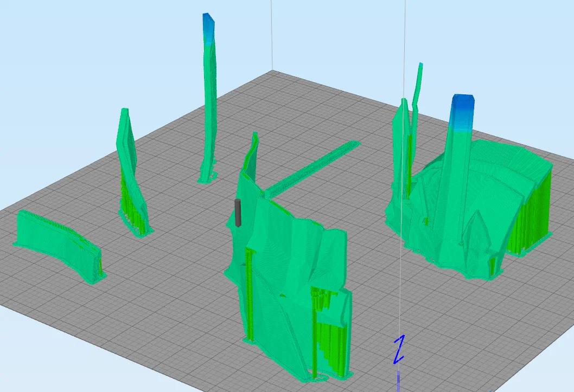Select the tallest thin pillar with blue tip

(x=209, y=98)
